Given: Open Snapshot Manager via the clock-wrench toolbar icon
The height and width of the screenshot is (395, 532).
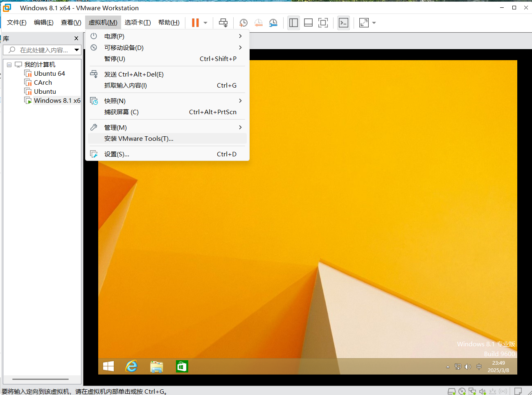Looking at the screenshot, I should 273,23.
